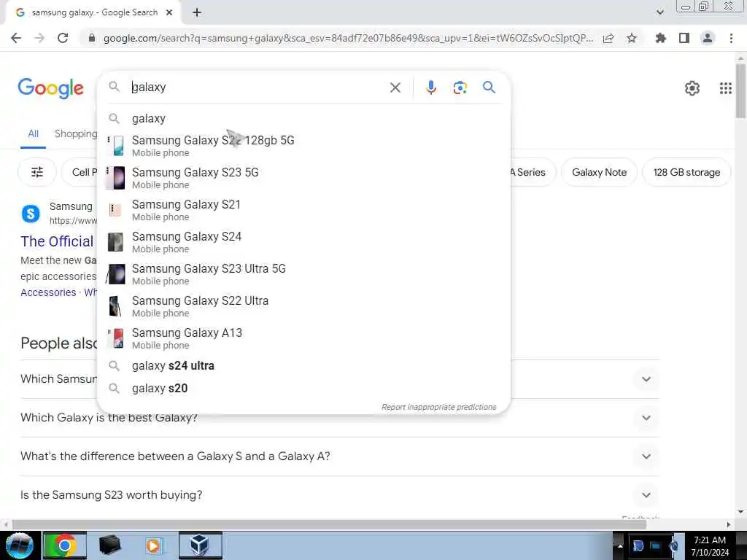Open the search filter tools icon
The height and width of the screenshot is (560, 747).
(37, 172)
